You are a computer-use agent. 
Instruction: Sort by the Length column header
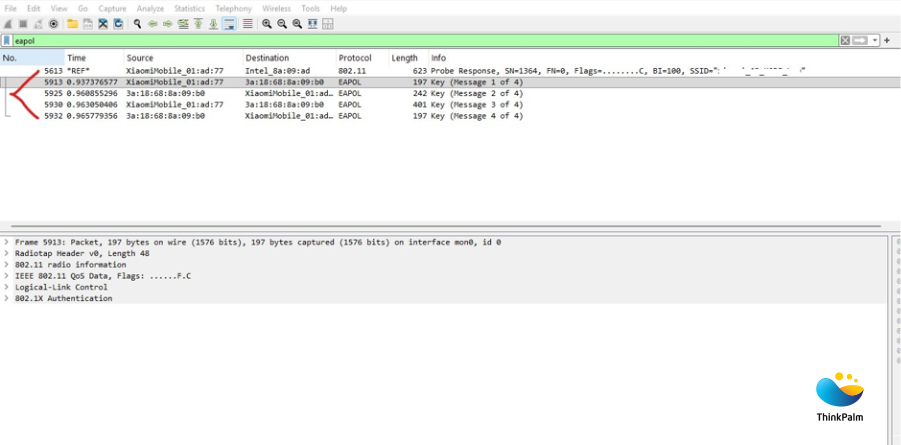[409, 58]
